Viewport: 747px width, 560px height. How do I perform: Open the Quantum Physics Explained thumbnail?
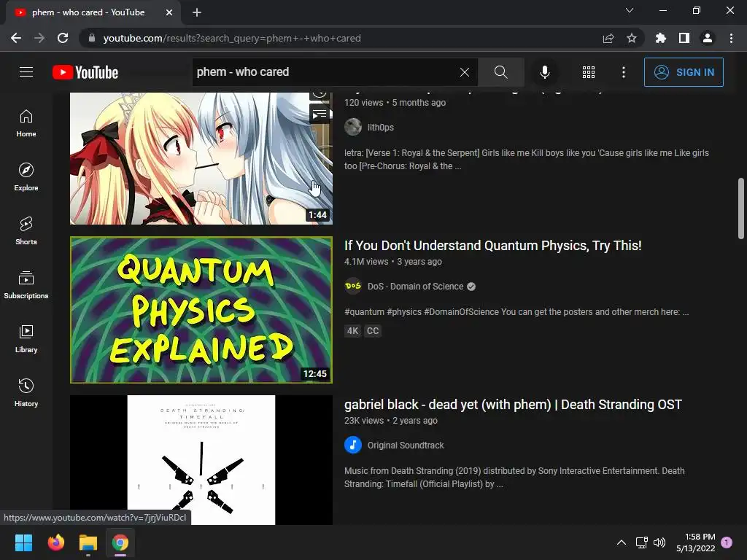point(201,309)
